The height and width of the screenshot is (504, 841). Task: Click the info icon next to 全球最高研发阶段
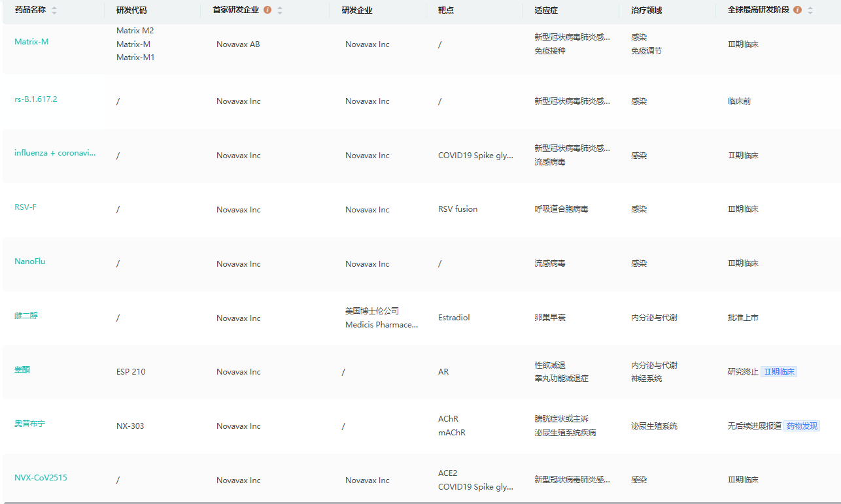coord(797,10)
